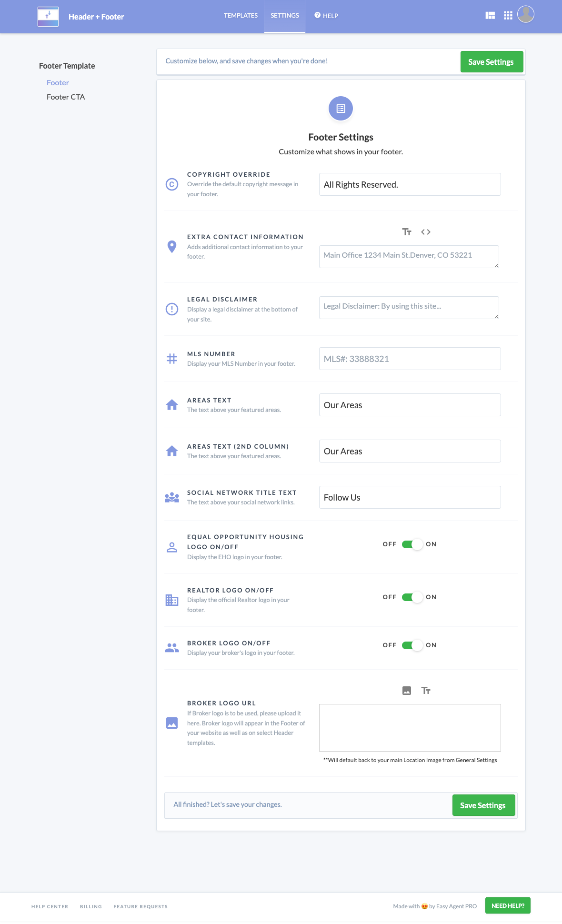Click the help question mark icon
The height and width of the screenshot is (924, 562).
point(317,15)
